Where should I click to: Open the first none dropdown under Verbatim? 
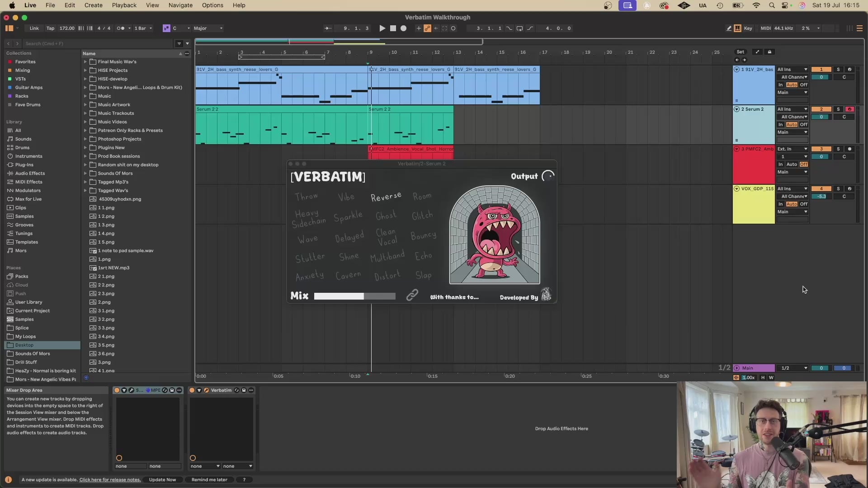pyautogui.click(x=205, y=466)
